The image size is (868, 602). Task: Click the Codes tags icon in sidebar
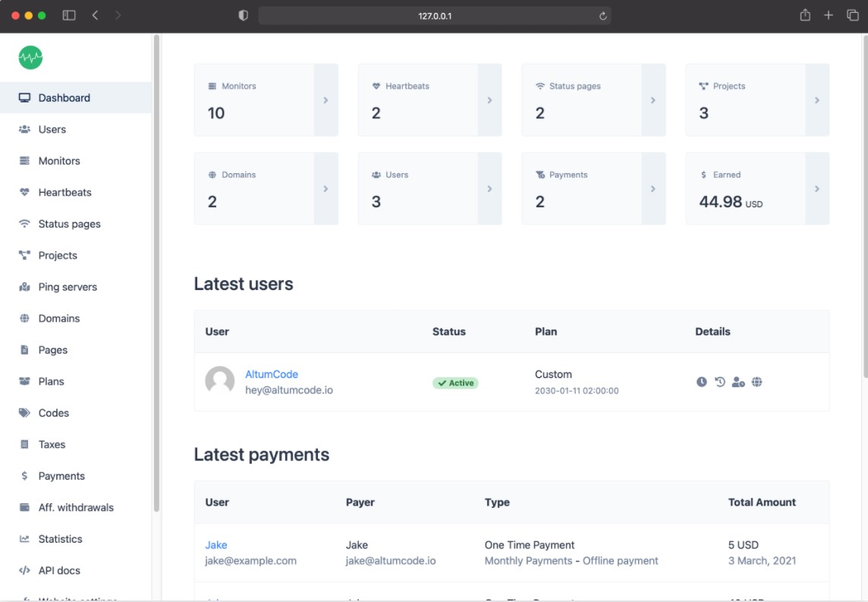click(24, 413)
